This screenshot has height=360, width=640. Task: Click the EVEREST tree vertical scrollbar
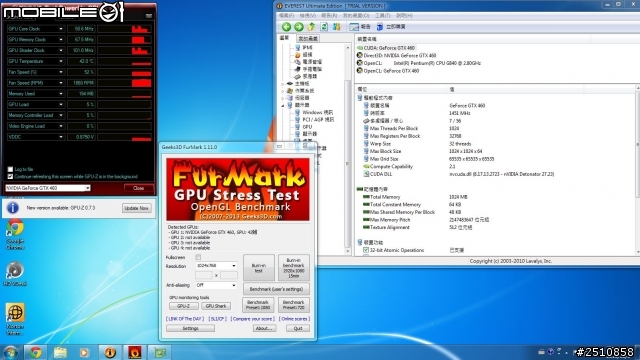347,163
